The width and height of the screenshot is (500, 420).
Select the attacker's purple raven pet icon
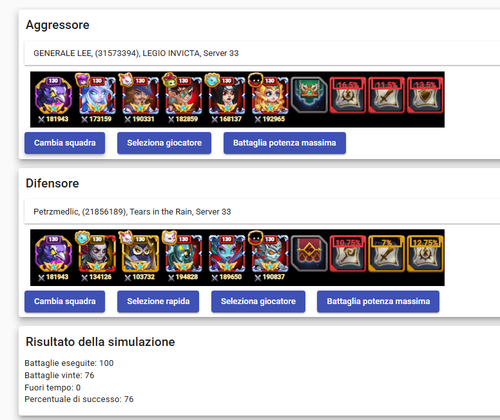[53, 99]
